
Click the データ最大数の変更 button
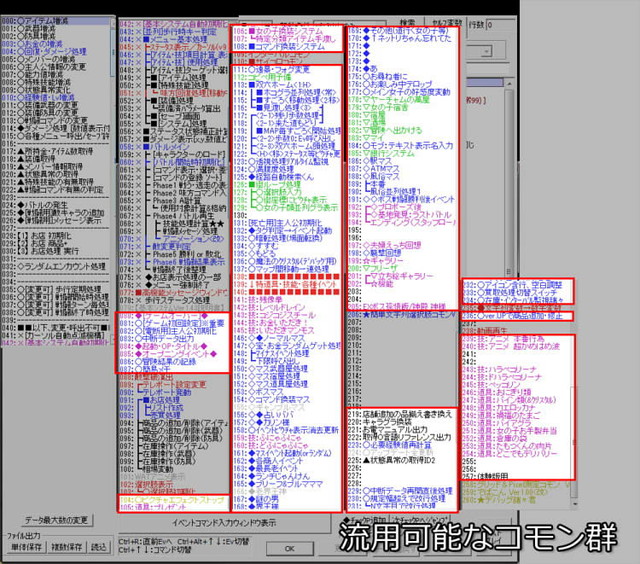point(57,520)
